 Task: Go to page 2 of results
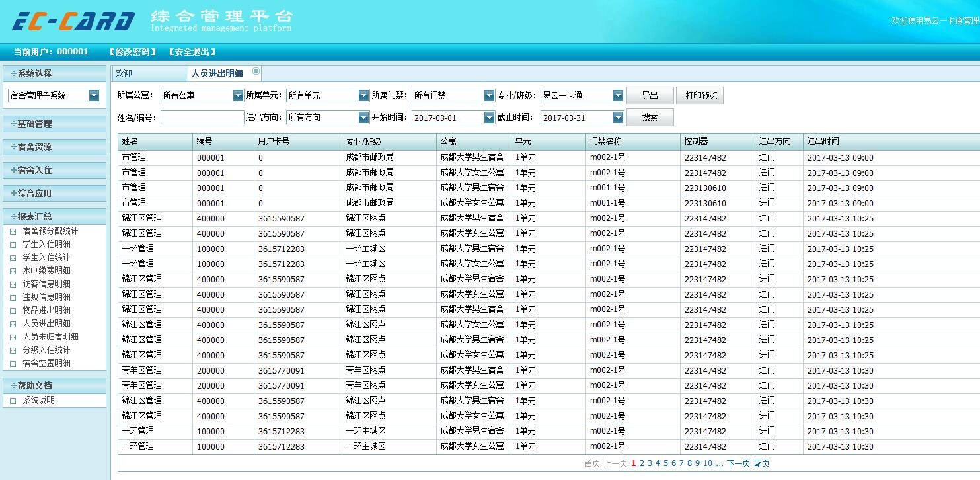click(642, 463)
